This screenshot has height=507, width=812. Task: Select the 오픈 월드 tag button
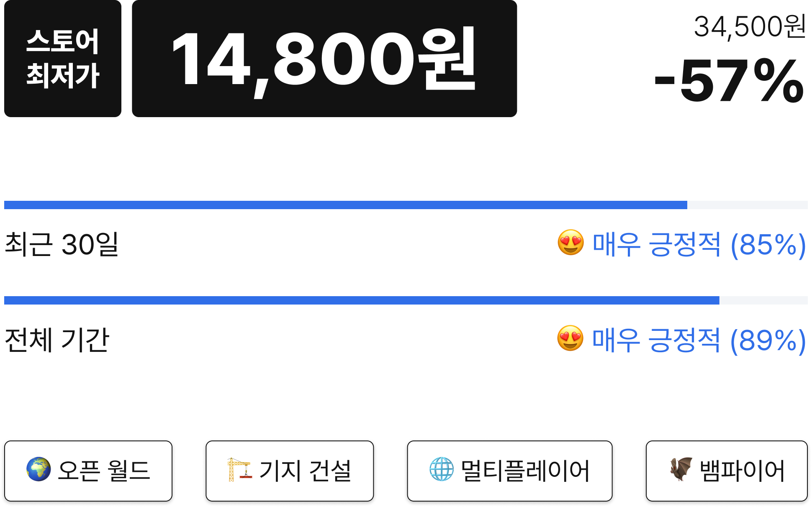[x=88, y=471]
